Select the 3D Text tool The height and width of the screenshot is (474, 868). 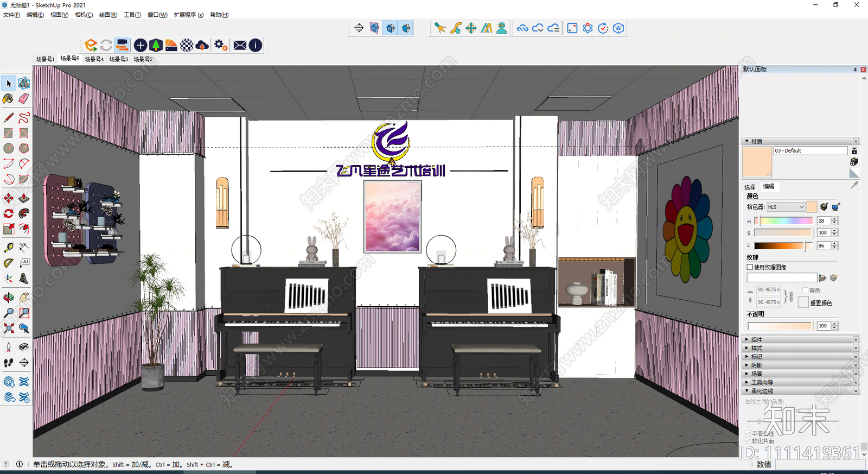point(24,279)
